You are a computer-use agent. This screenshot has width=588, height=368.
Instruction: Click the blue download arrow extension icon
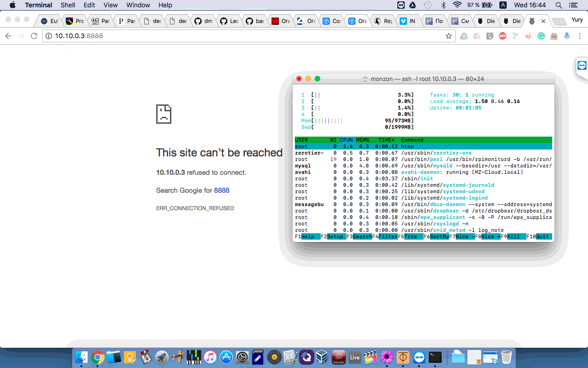(567, 36)
